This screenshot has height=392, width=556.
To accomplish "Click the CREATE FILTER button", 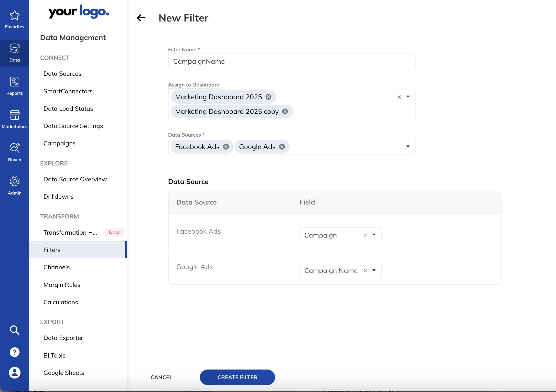I will (237, 377).
